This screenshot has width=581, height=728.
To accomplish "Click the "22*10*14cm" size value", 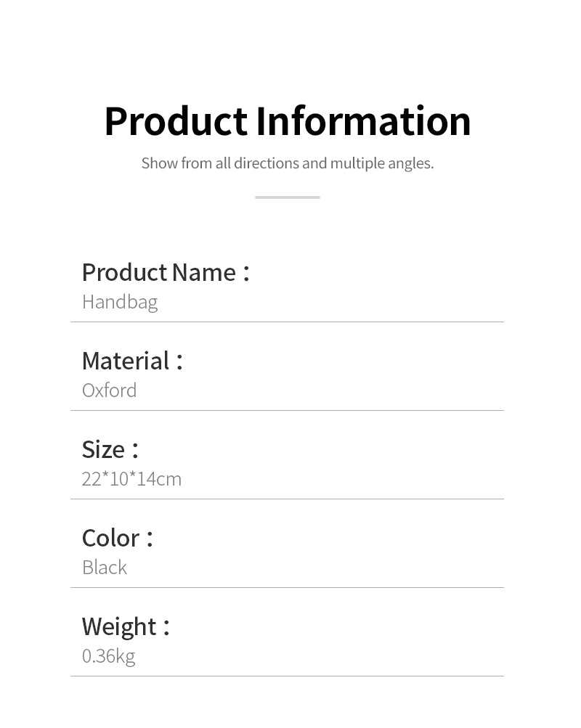I will [131, 478].
